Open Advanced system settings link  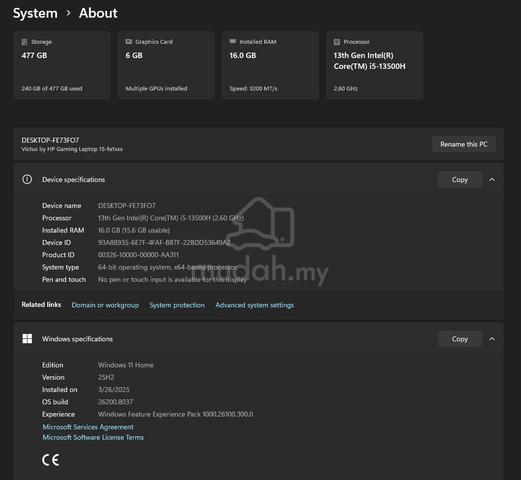255,305
